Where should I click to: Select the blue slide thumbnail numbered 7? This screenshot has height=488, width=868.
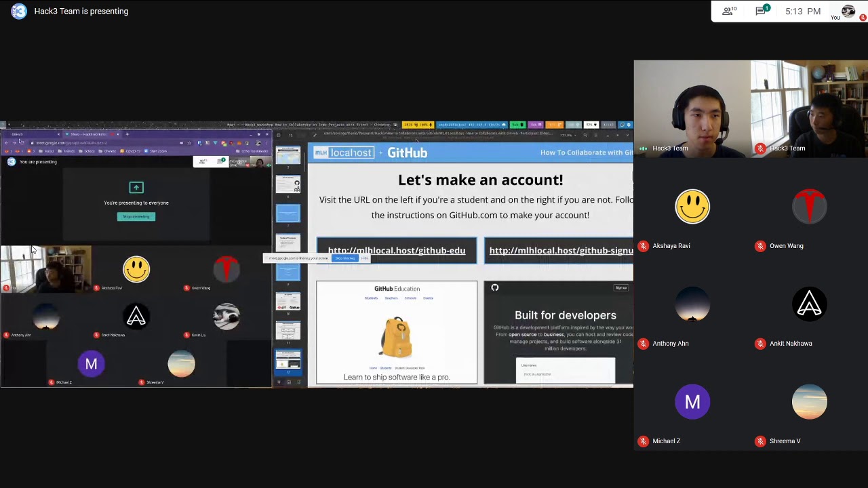288,212
